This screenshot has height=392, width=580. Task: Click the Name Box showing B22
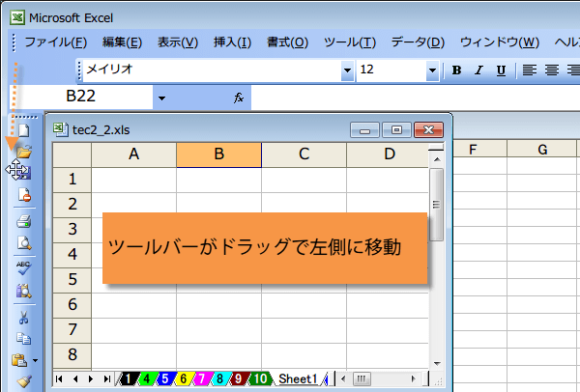tap(81, 97)
